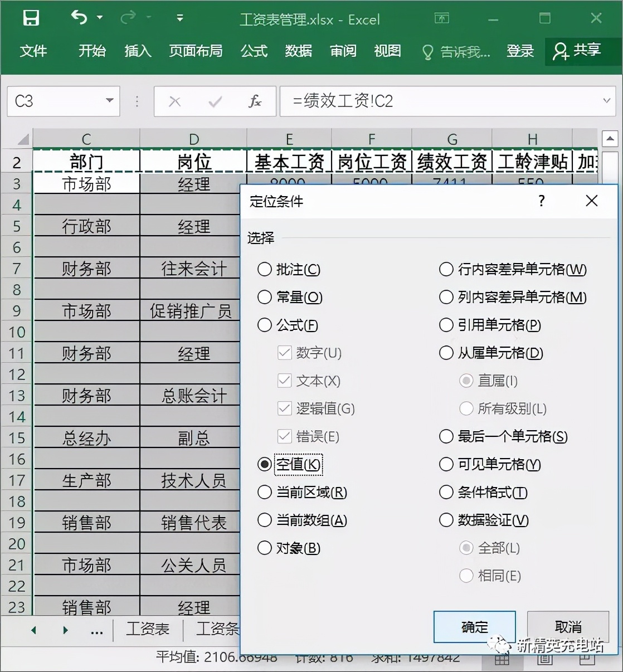Select the 当前区域(R) radio button
The width and height of the screenshot is (623, 672).
(x=264, y=491)
